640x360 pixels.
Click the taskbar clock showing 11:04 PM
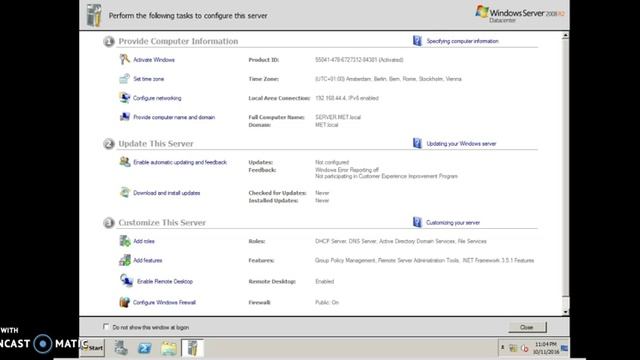click(546, 348)
